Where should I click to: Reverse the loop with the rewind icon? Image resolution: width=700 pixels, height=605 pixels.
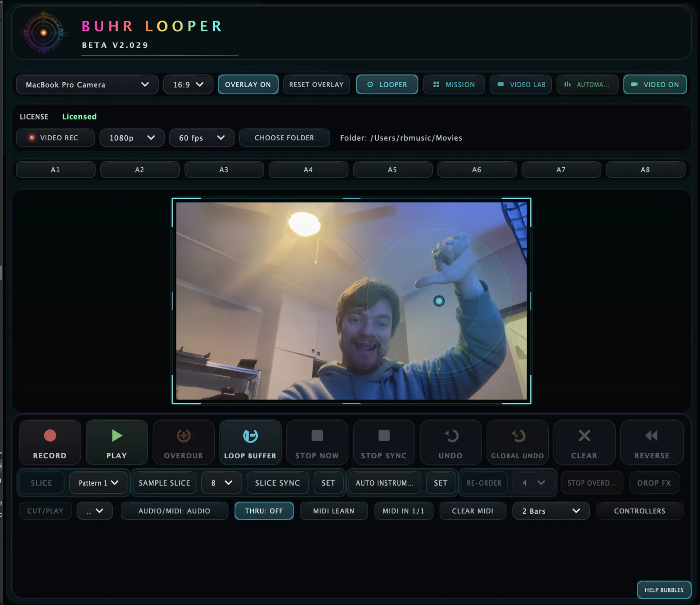[651, 436]
